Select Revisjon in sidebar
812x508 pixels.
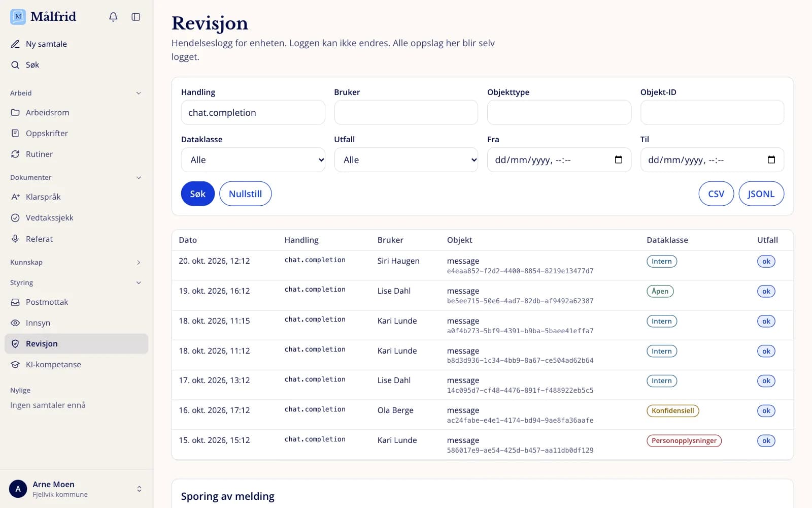pyautogui.click(x=76, y=343)
